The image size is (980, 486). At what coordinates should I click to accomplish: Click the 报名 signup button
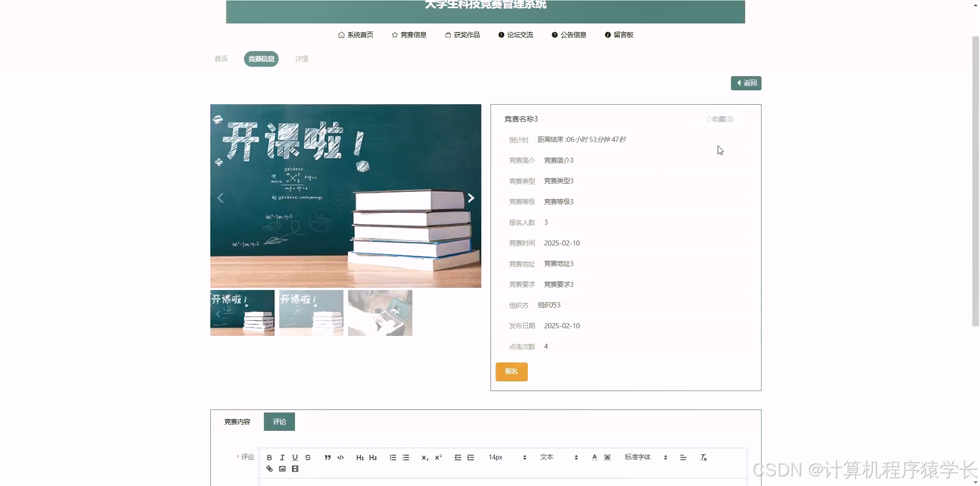pyautogui.click(x=511, y=372)
